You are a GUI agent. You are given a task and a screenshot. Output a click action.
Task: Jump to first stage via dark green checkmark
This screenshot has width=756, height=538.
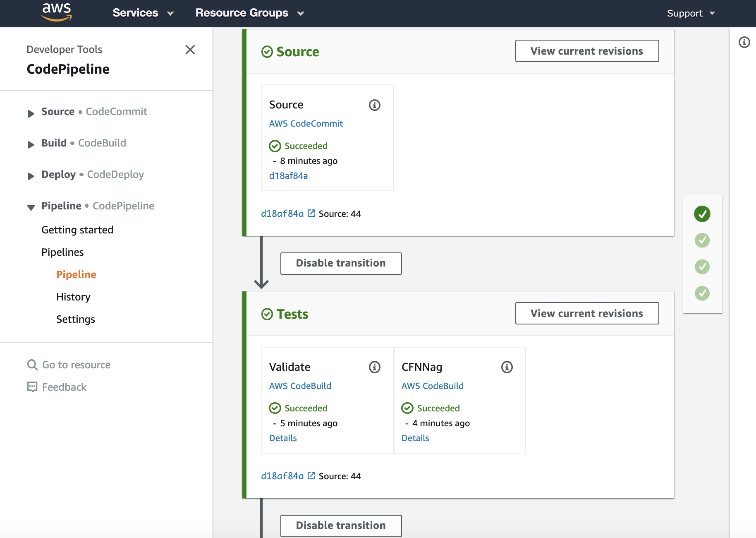[702, 214]
